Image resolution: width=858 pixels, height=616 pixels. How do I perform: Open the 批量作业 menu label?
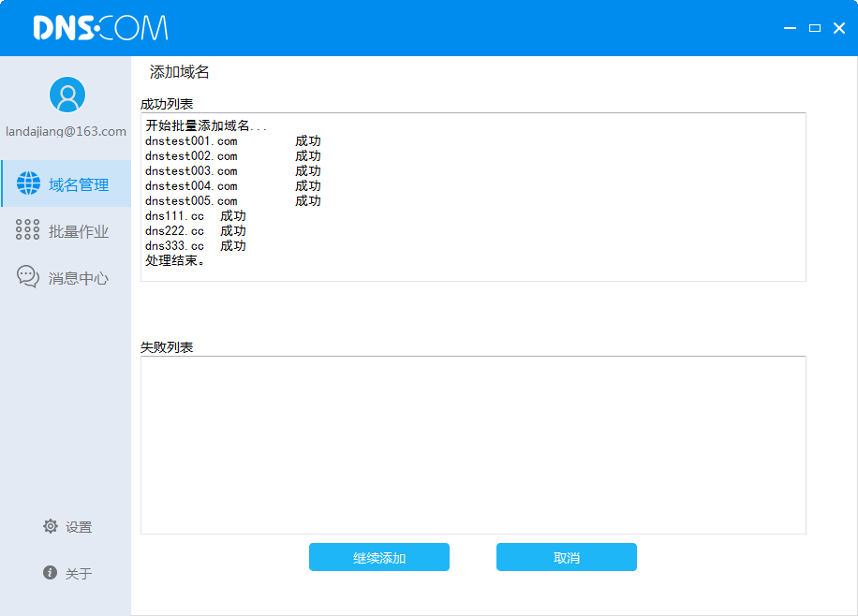[x=79, y=232]
